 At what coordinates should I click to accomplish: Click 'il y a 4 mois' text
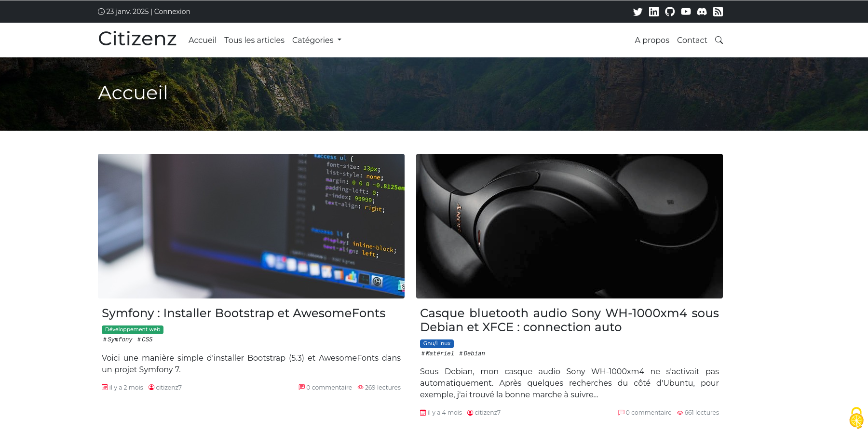click(445, 412)
